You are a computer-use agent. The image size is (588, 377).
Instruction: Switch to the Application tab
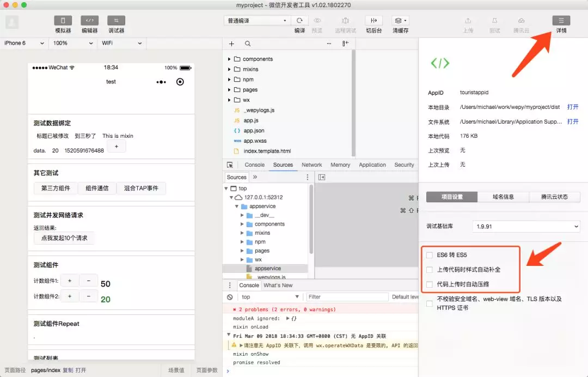[x=372, y=165]
